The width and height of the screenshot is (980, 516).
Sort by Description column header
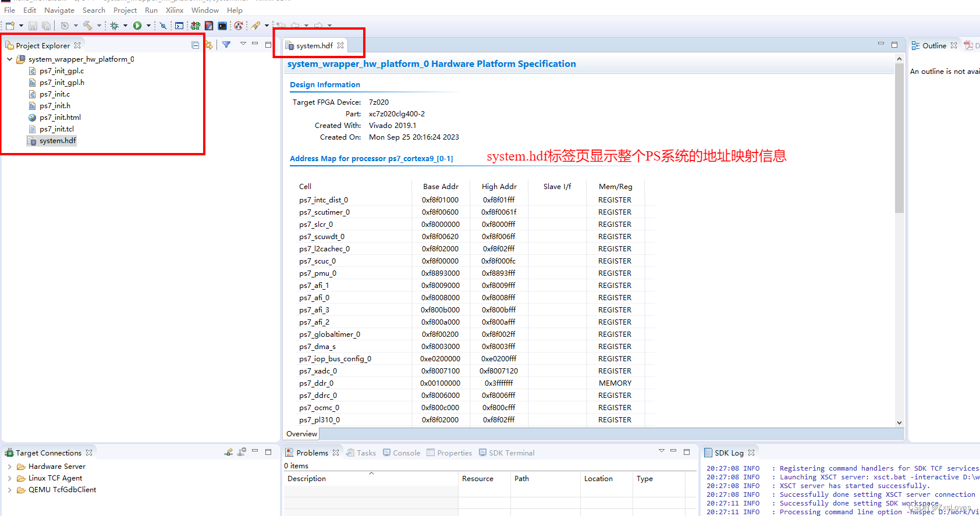point(371,479)
